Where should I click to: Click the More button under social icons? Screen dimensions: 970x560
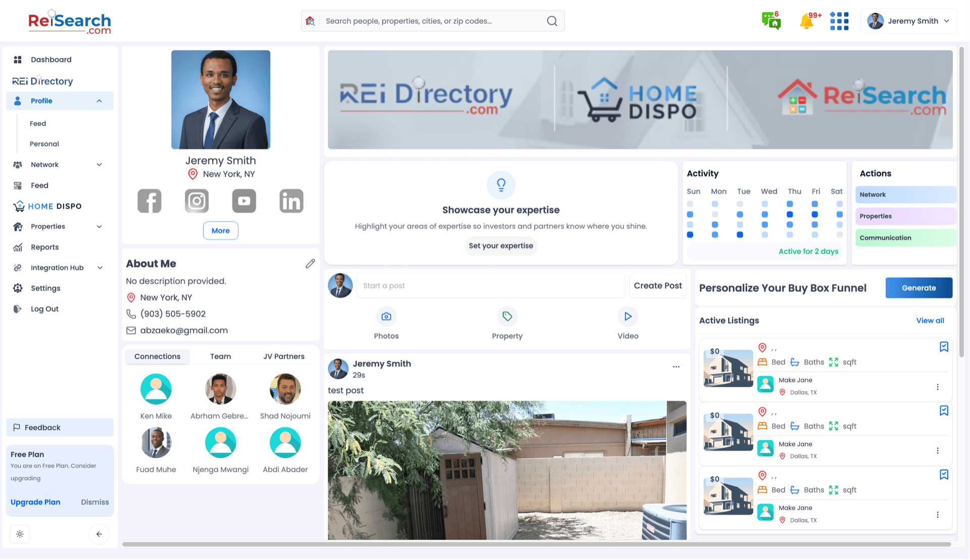220,231
